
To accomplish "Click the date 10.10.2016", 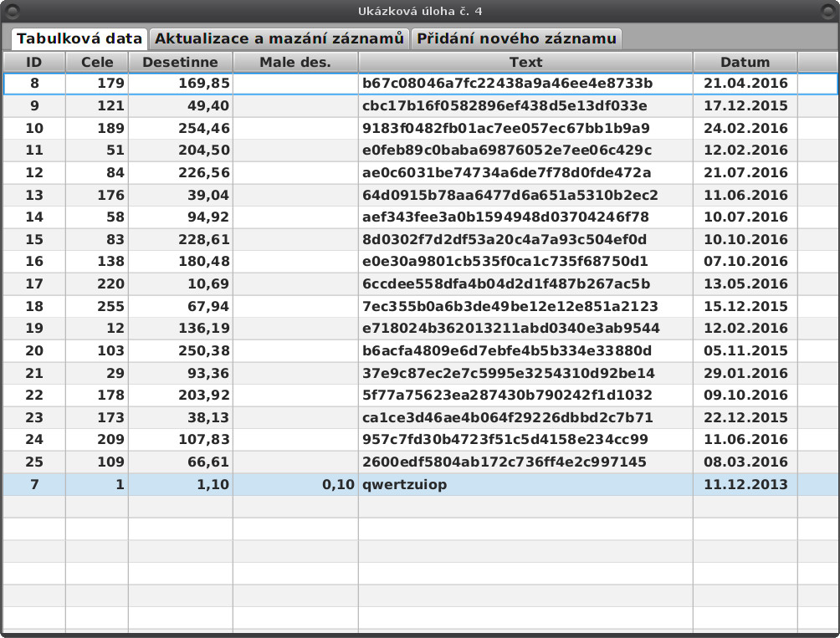I will [x=745, y=240].
